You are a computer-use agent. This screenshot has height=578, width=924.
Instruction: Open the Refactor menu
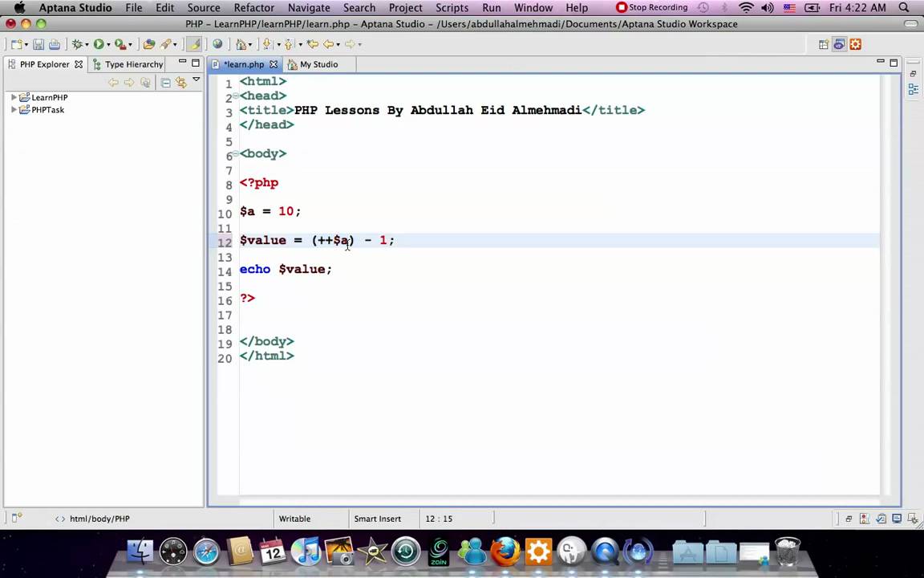[x=254, y=8]
